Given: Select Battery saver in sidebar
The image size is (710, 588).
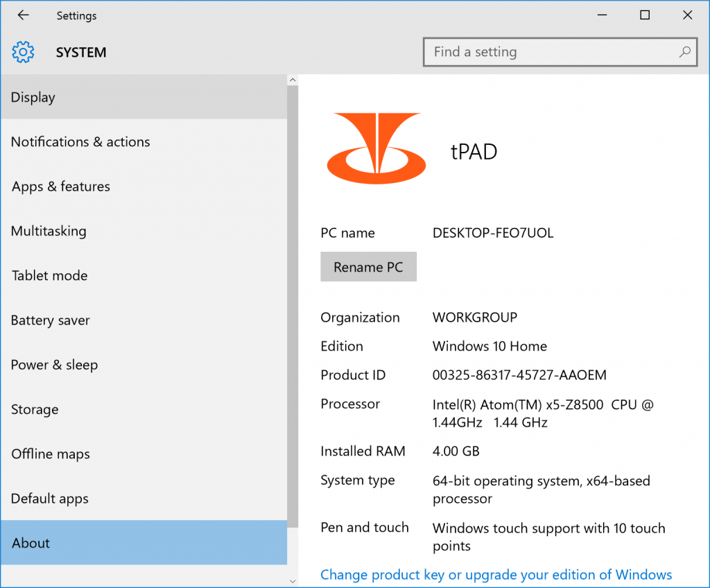Looking at the screenshot, I should click(x=144, y=320).
